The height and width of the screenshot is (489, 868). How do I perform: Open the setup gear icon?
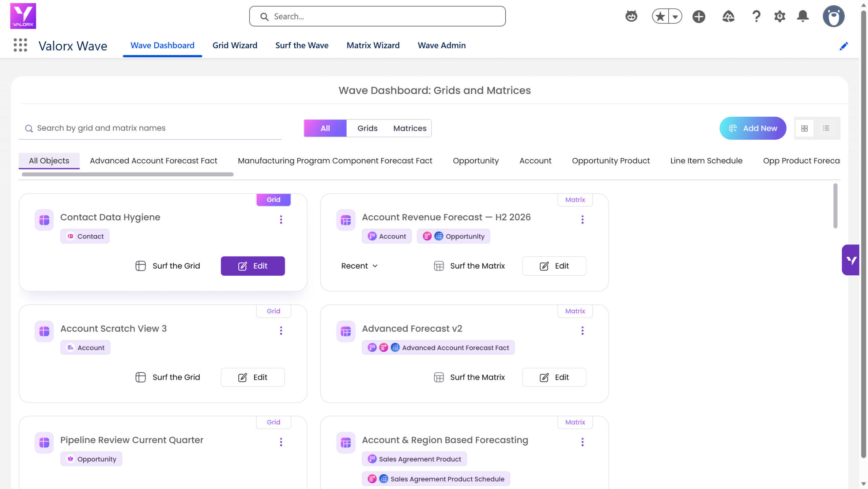780,16
